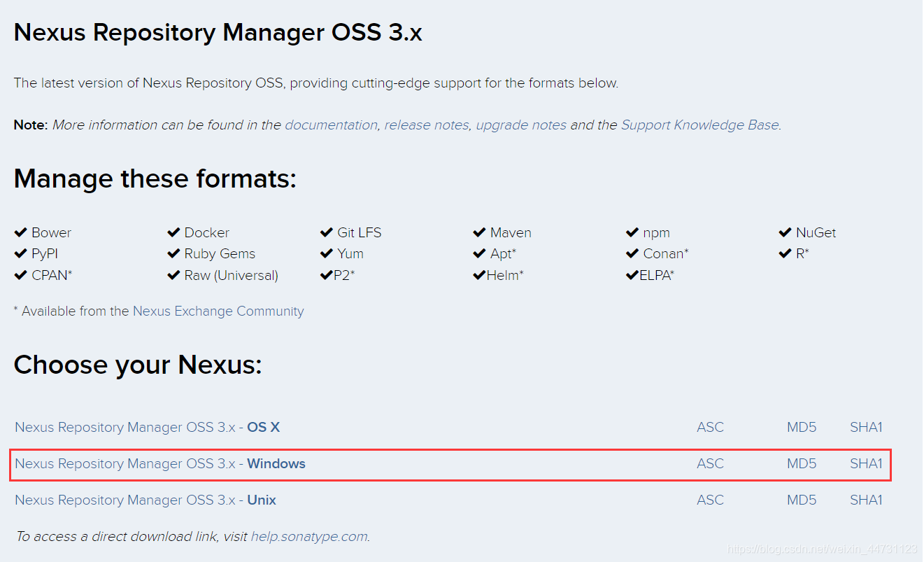Click the checkmark beside PyPI
Viewport: 924px width, 562px height.
point(20,253)
